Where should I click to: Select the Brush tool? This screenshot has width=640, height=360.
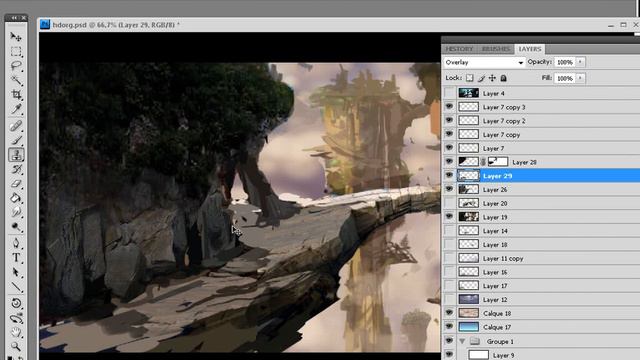point(16,140)
